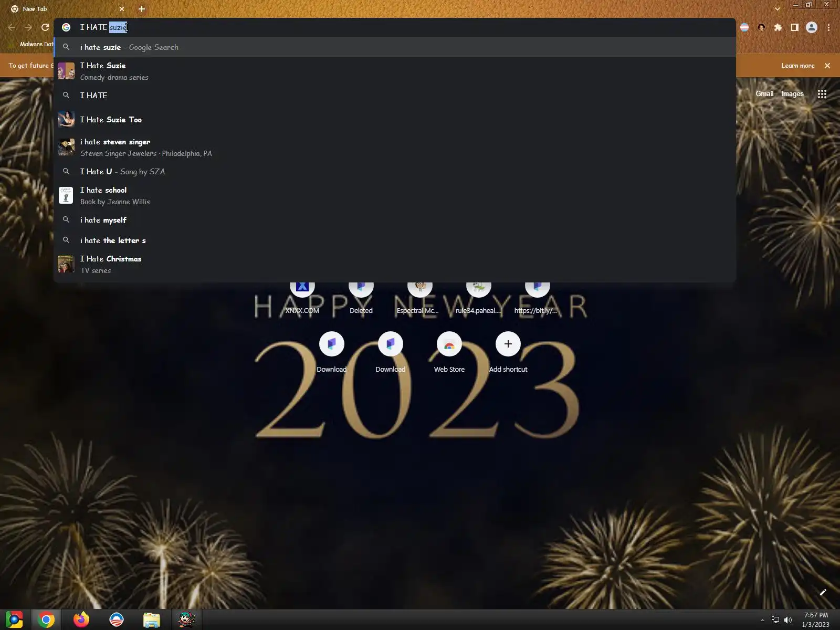Image resolution: width=840 pixels, height=630 pixels.
Task: Open the Deleted shortcut tile
Action: coord(361,298)
